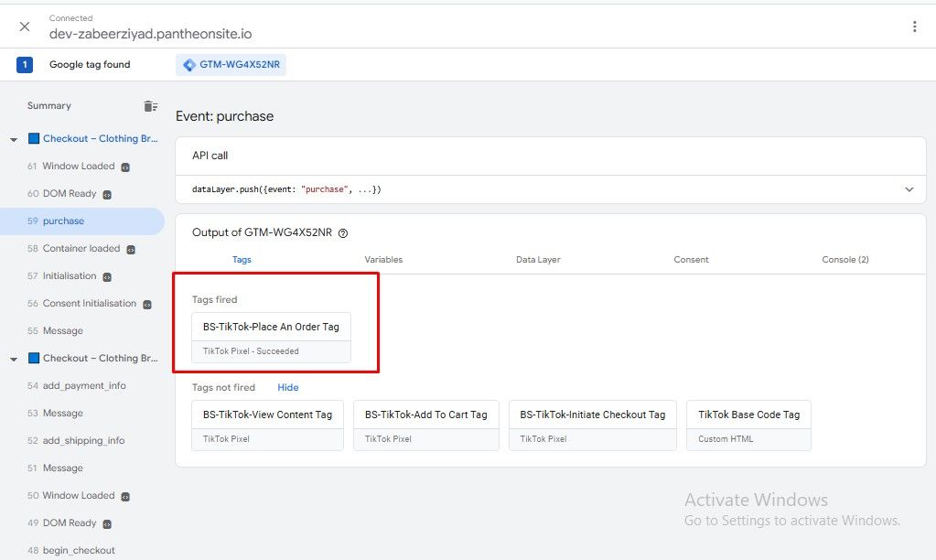Open the three-dot more options menu

(914, 27)
